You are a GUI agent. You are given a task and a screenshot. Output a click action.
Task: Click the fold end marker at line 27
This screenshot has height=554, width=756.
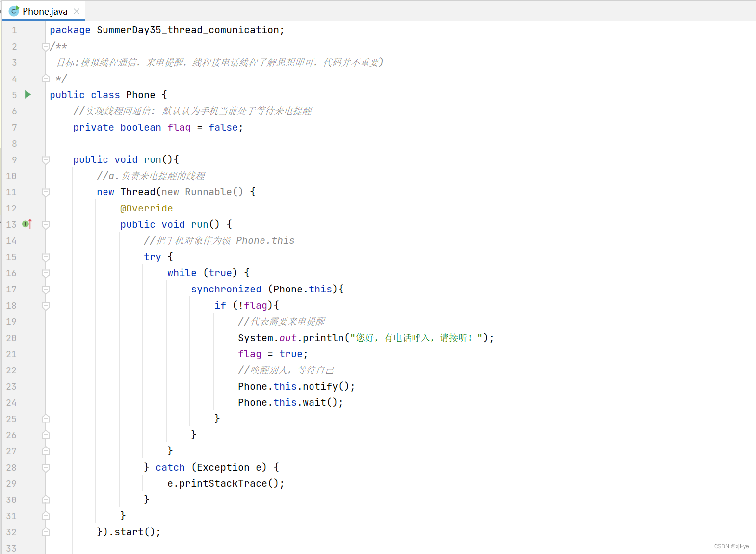click(x=46, y=451)
